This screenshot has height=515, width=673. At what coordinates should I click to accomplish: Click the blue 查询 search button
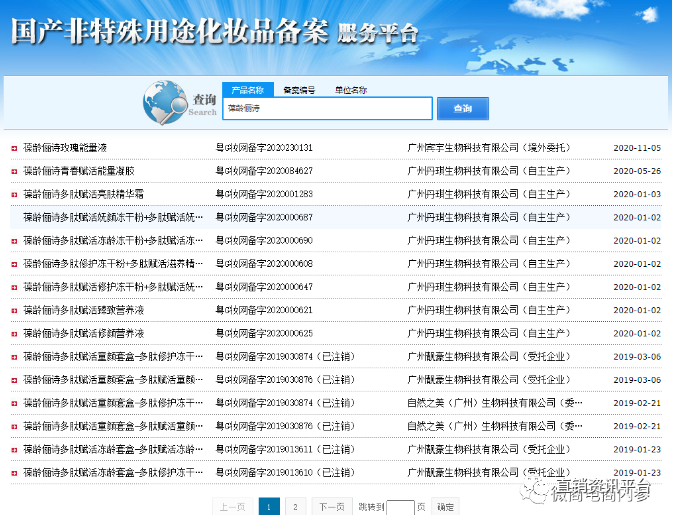(463, 109)
